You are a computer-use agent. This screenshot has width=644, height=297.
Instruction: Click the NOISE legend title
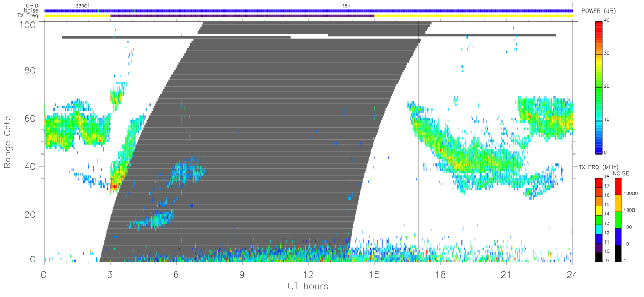[621, 174]
